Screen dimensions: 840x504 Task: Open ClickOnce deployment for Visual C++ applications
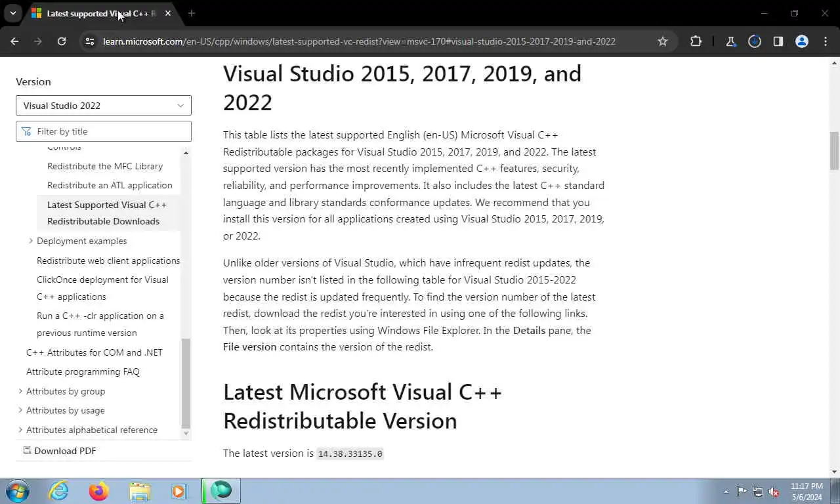[102, 288]
